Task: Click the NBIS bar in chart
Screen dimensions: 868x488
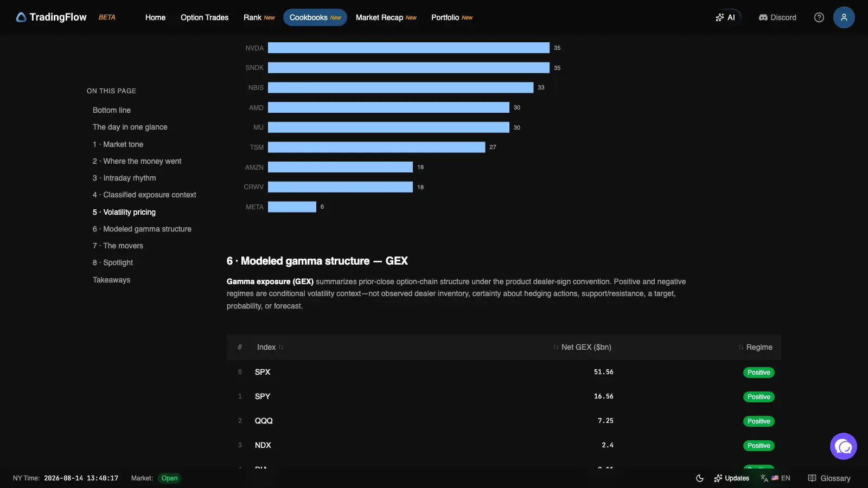Action: pos(400,87)
